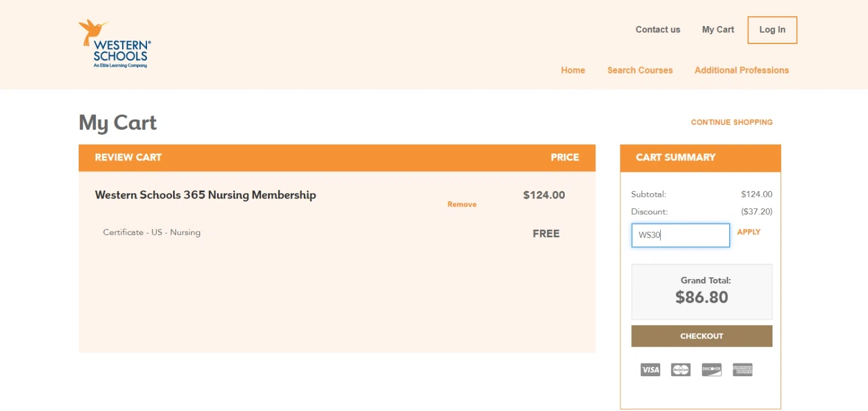Click the ($37.20) discount value
868x411 pixels.
757,211
